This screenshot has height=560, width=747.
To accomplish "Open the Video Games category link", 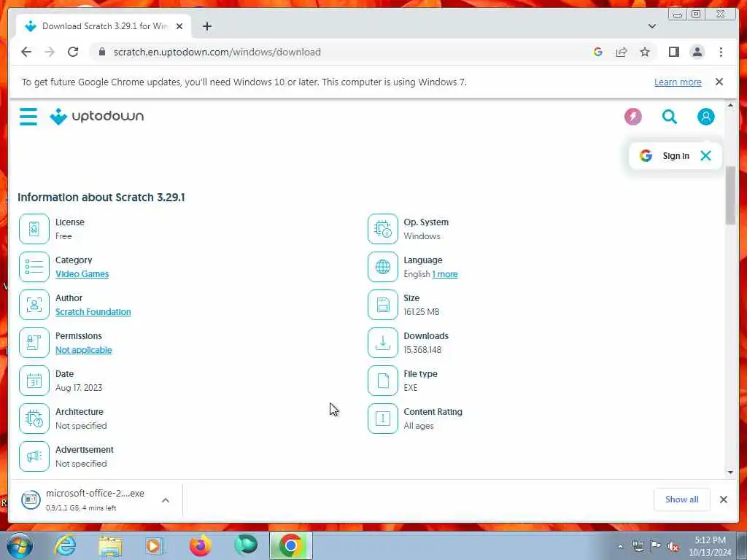I will tap(82, 274).
